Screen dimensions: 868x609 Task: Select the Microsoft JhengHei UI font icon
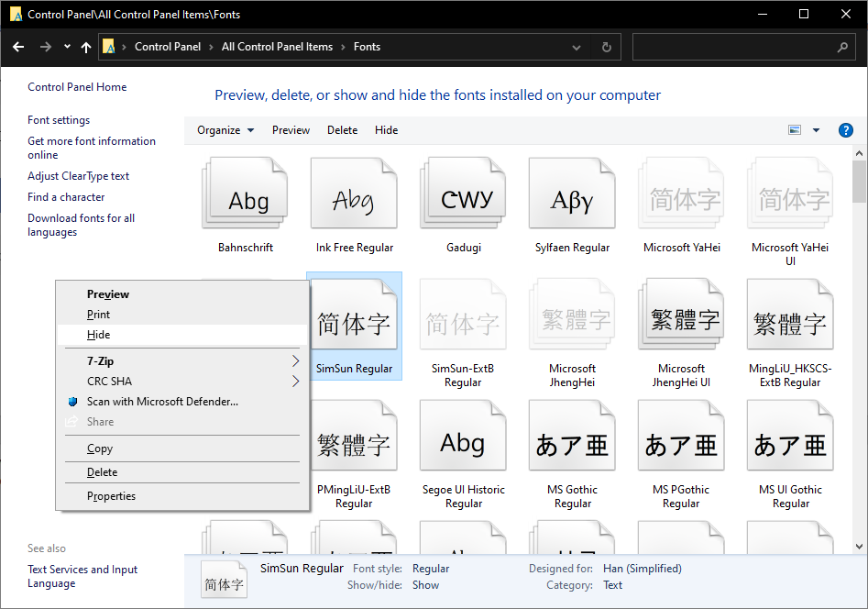tap(681, 315)
